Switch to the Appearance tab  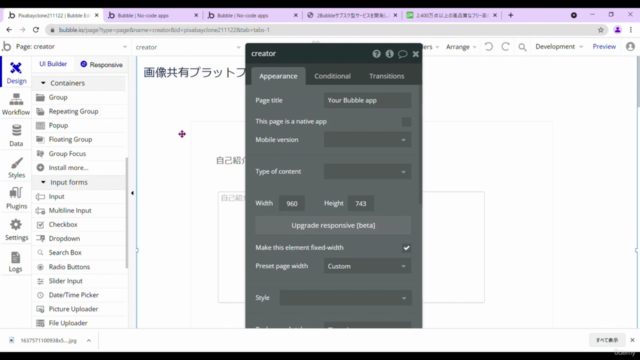(278, 76)
